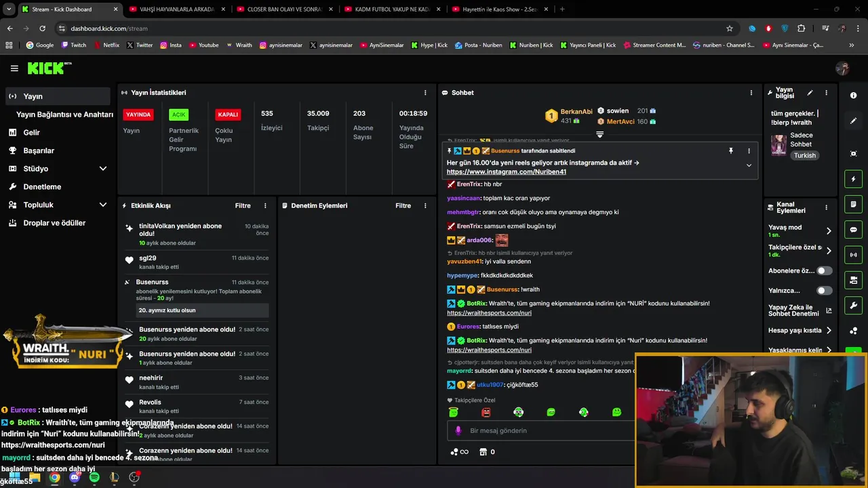Open Yayın Bağlantısı ve Anahtarı in sidebar

(x=64, y=115)
